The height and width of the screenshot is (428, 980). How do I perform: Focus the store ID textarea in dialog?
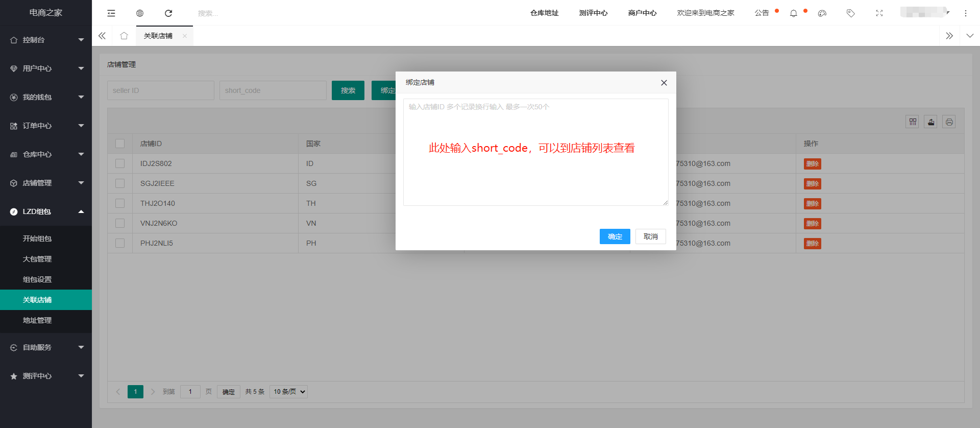(x=536, y=152)
